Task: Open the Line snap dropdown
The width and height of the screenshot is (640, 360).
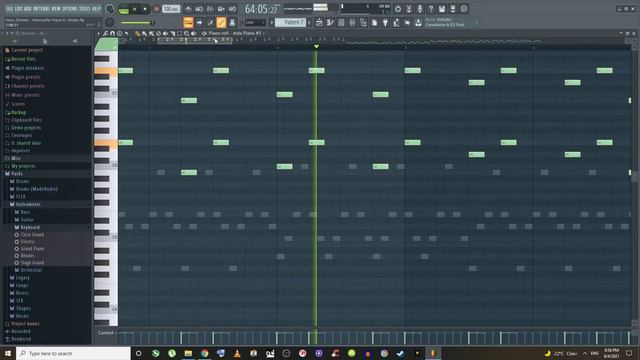Action: (x=255, y=22)
